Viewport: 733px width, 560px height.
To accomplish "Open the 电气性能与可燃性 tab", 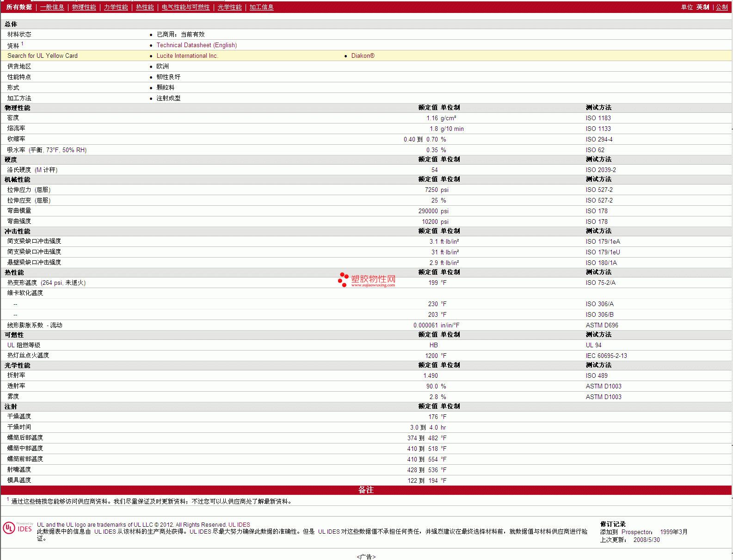I will [x=185, y=7].
